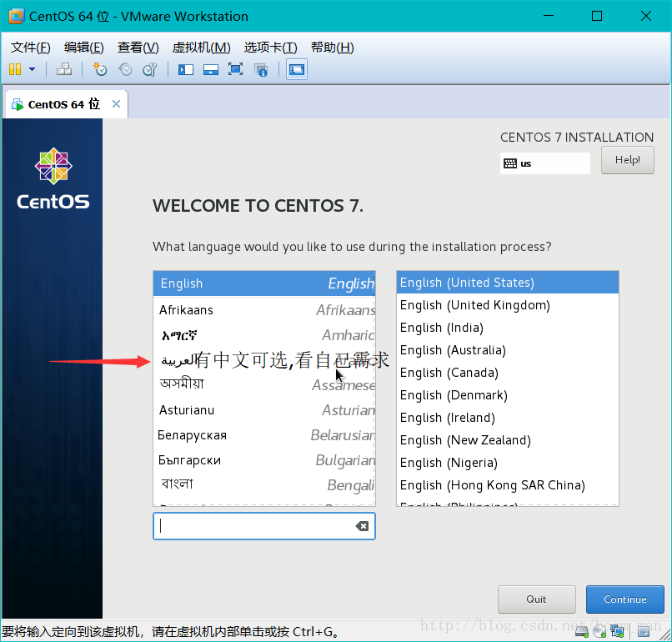Maximize the VMware Workstation window
Viewport: 672px width, 642px height.
pos(597,16)
